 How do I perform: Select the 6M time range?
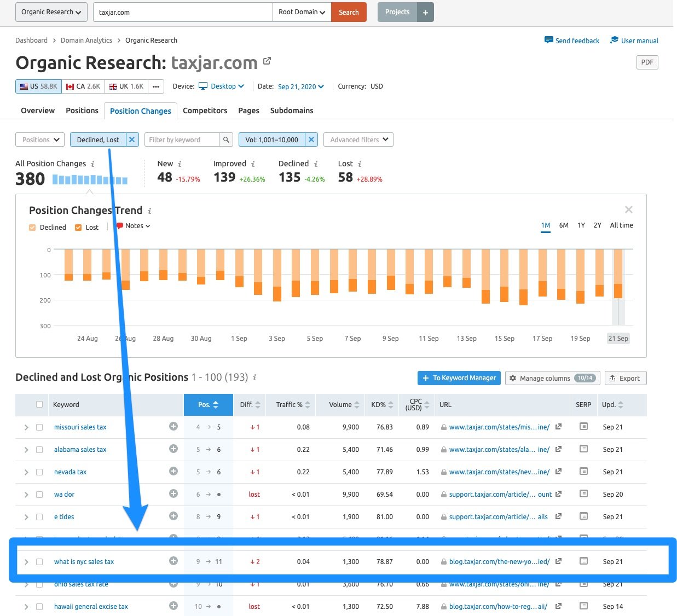[564, 225]
